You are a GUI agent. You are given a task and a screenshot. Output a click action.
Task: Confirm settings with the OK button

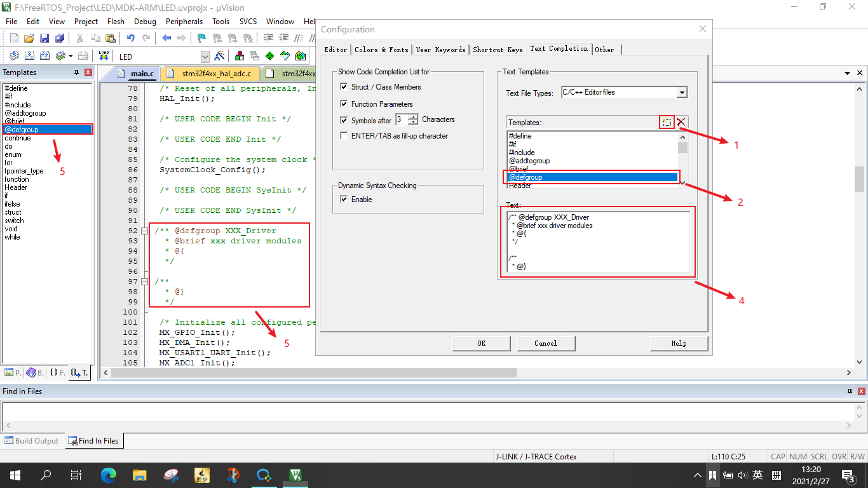[x=481, y=343]
